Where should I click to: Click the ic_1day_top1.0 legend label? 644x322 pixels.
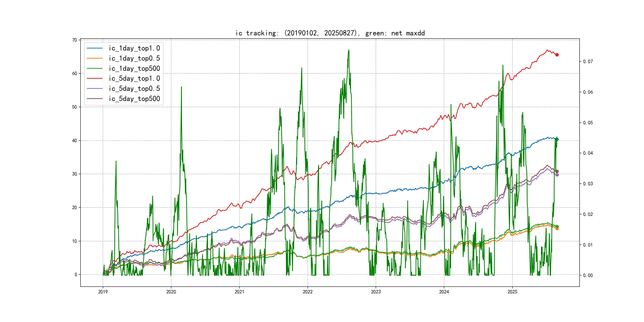(x=134, y=48)
